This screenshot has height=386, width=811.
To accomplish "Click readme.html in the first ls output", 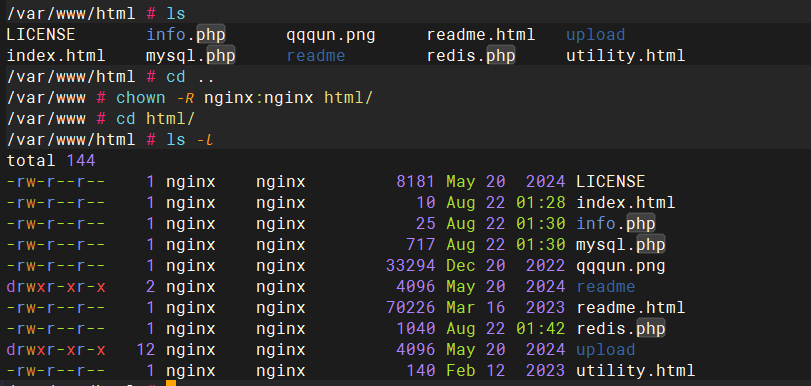I will (x=481, y=35).
